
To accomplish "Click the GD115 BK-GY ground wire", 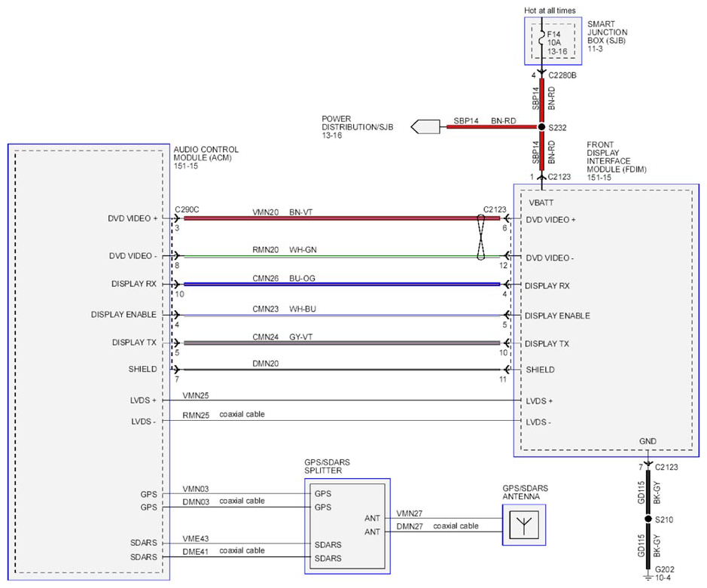I will 648,492.
